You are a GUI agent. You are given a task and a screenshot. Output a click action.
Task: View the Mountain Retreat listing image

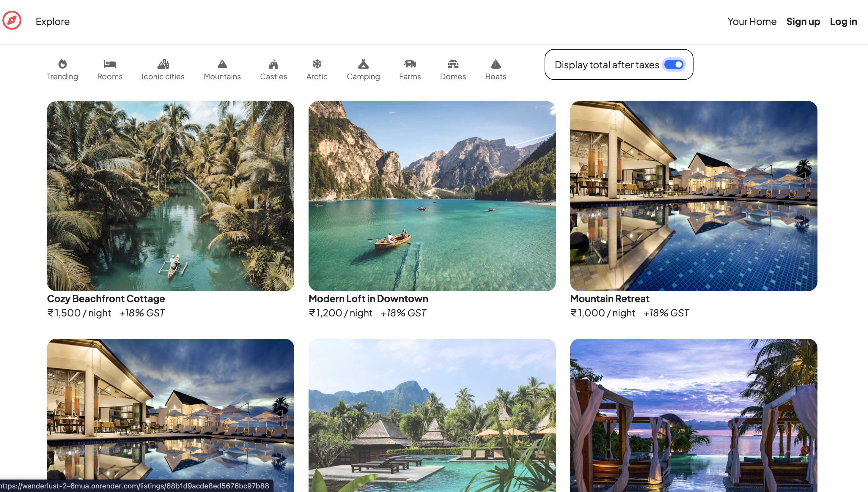694,196
